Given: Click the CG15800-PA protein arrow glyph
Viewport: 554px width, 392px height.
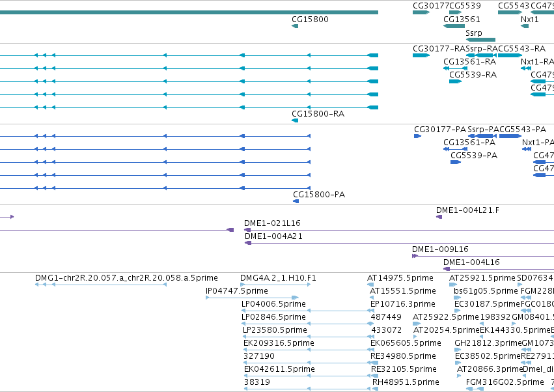Looking at the screenshot, I should pos(296,201).
